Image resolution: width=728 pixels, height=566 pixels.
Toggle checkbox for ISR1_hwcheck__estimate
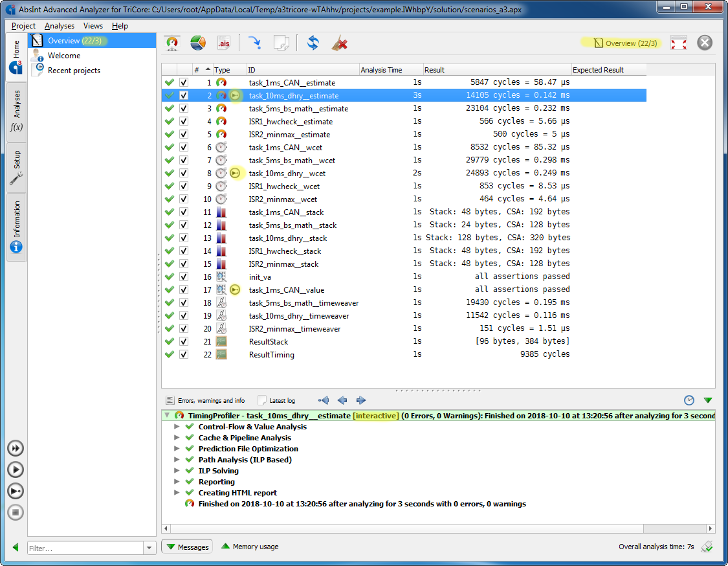184,121
